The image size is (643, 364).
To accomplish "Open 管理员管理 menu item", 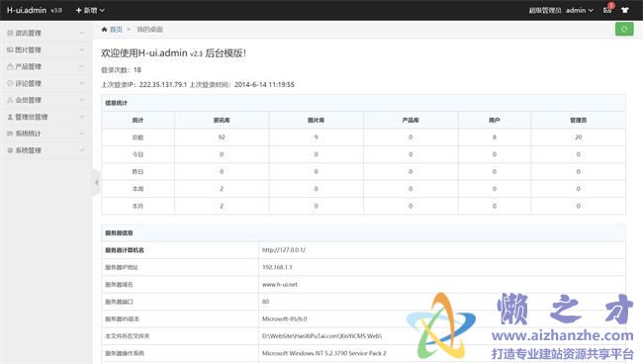I will coord(46,117).
